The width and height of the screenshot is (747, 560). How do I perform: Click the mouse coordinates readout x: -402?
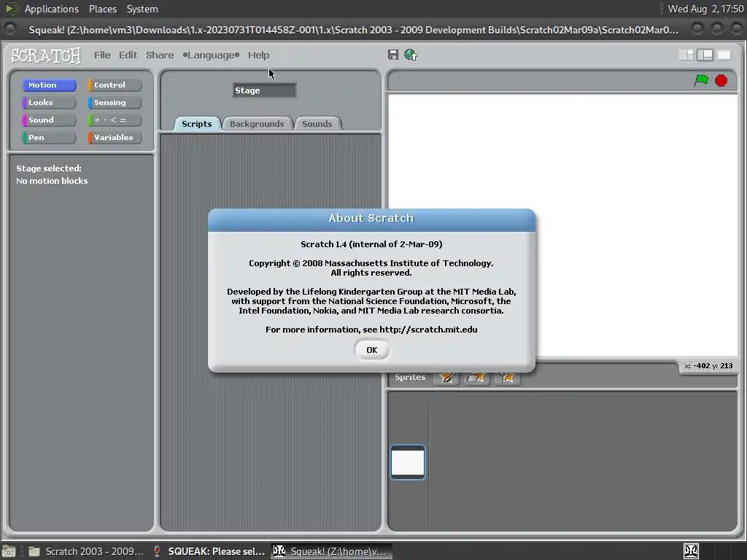[708, 366]
